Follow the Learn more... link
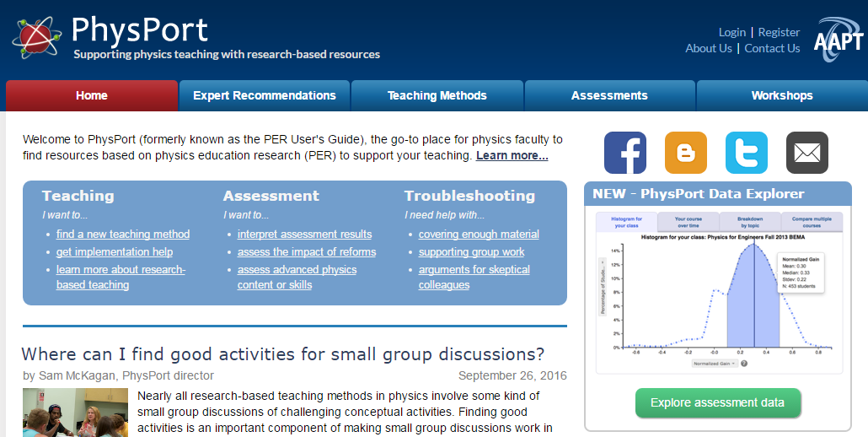This screenshot has width=868, height=437. point(512,156)
